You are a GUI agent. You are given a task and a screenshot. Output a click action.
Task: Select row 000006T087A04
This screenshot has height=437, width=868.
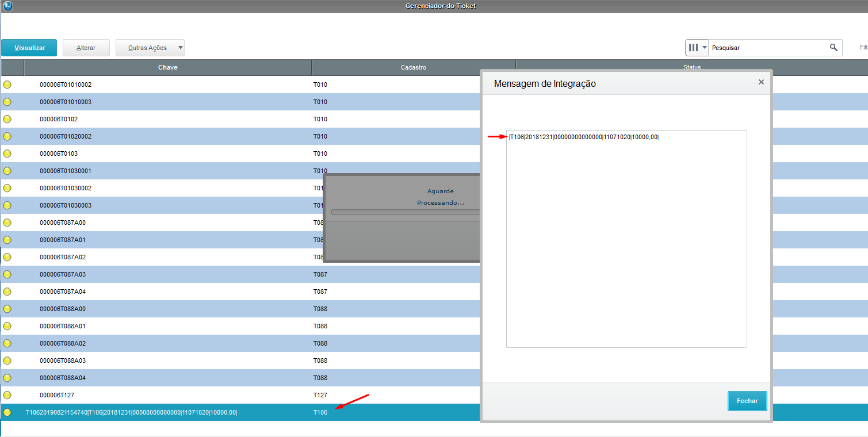click(x=63, y=292)
